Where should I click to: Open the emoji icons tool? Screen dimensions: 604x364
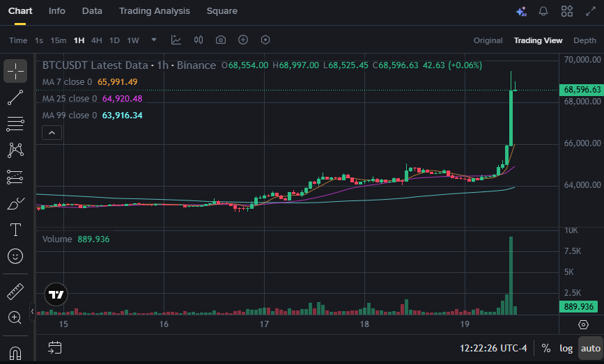point(15,256)
